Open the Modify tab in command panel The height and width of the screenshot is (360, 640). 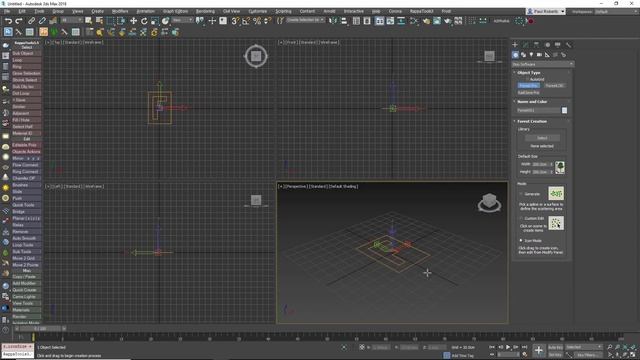point(526,44)
